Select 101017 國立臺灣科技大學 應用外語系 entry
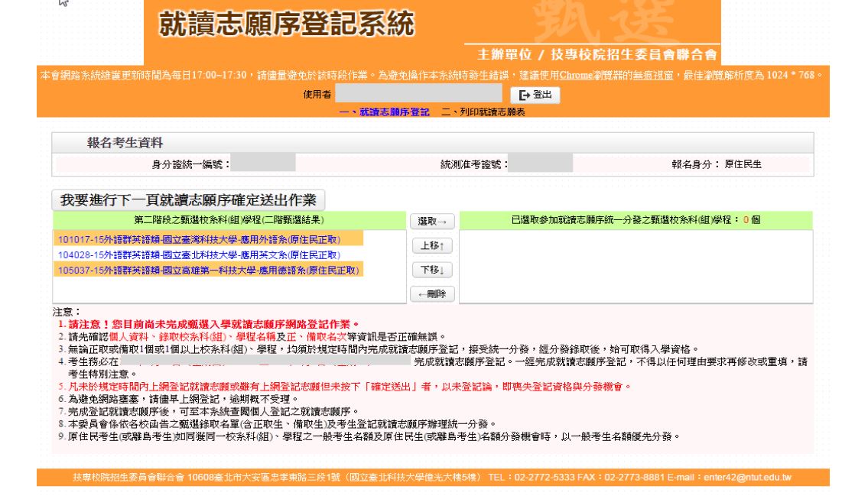This screenshot has width=868, height=499. click(208, 239)
